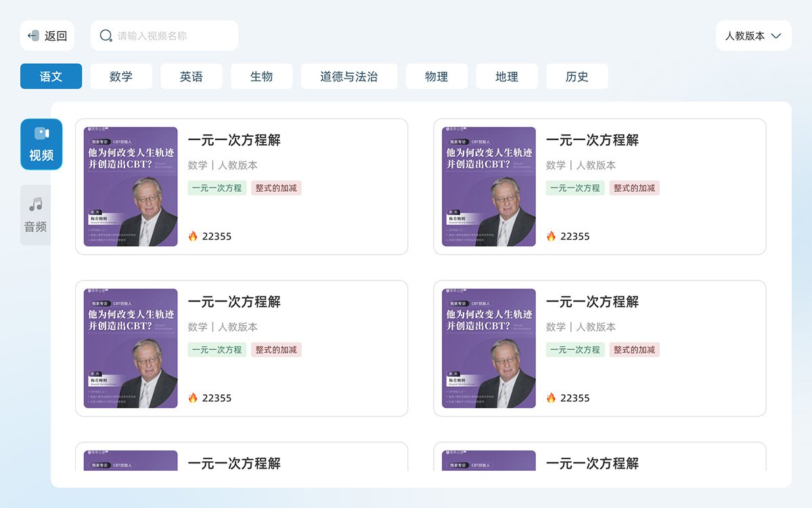812x508 pixels.
Task: Open the 生物 subject tab
Action: point(262,77)
